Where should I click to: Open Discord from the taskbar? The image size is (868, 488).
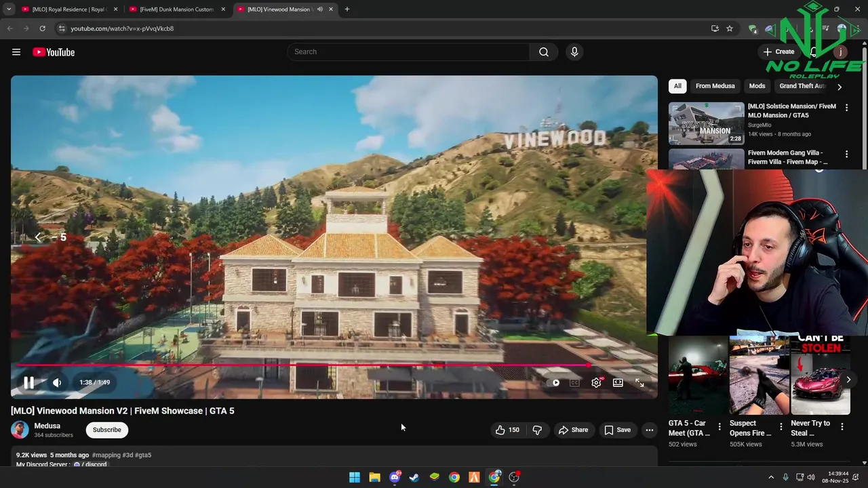coord(395,477)
